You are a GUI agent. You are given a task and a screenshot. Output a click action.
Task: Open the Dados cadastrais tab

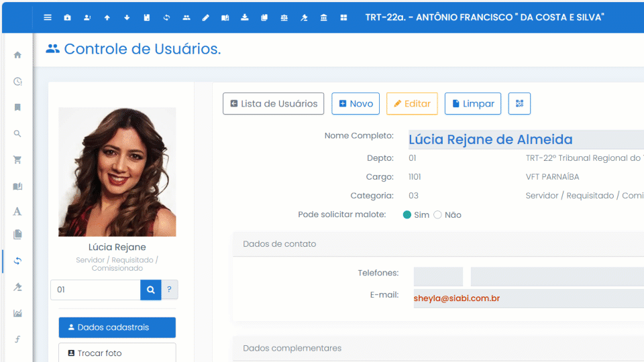tap(117, 327)
